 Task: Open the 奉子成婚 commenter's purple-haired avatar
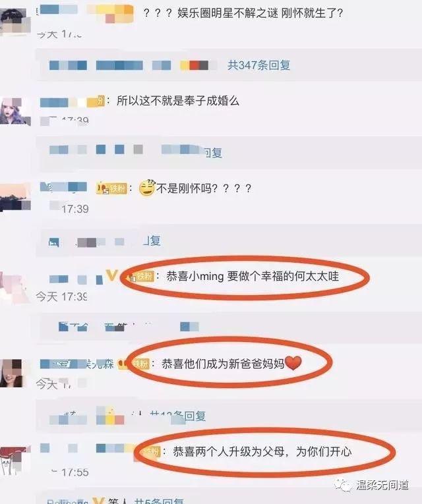pyautogui.click(x=15, y=111)
